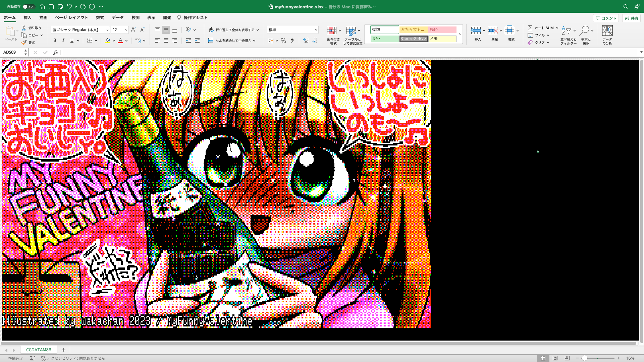Screen dimensions: 644x362
Task: Open the 校閲 tab
Action: click(136, 18)
